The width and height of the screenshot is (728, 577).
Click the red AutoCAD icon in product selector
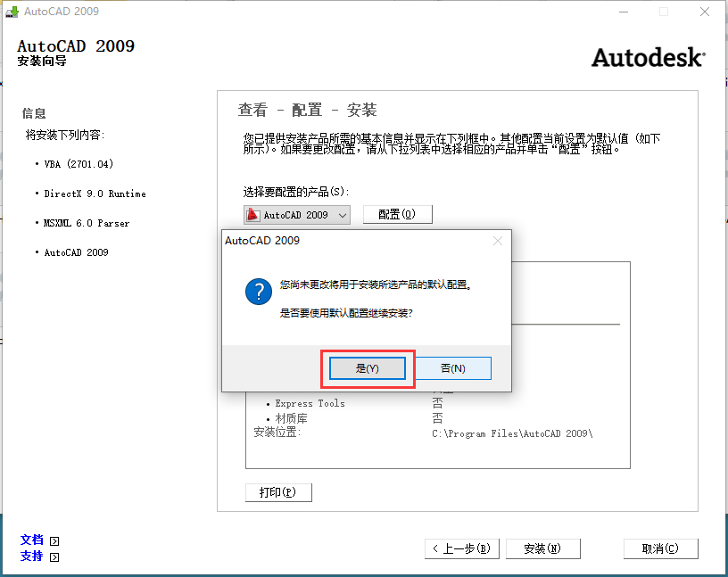pyautogui.click(x=252, y=215)
